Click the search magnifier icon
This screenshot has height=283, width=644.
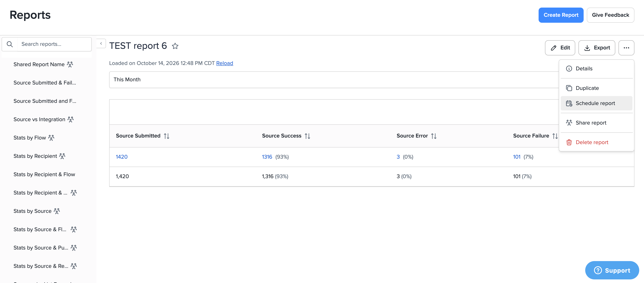point(10,44)
